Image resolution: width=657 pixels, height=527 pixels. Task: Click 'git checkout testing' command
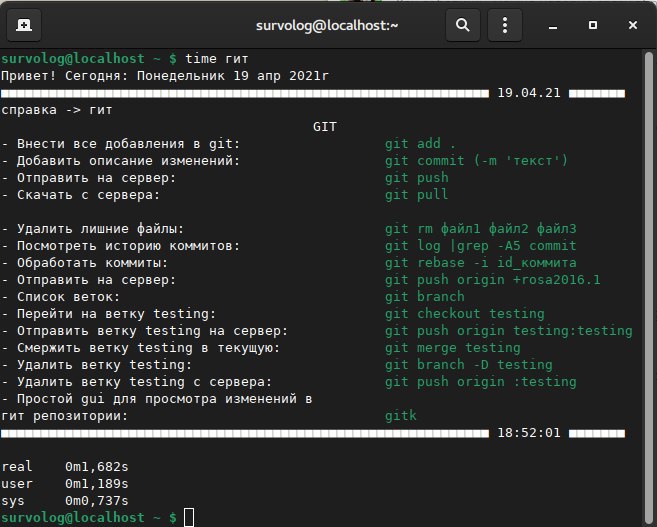pos(465,313)
